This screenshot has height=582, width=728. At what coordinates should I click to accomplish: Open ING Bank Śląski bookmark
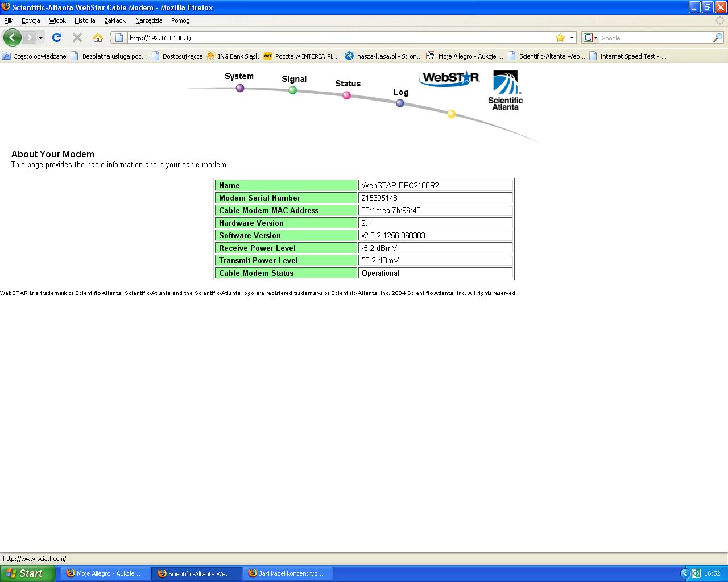233,56
